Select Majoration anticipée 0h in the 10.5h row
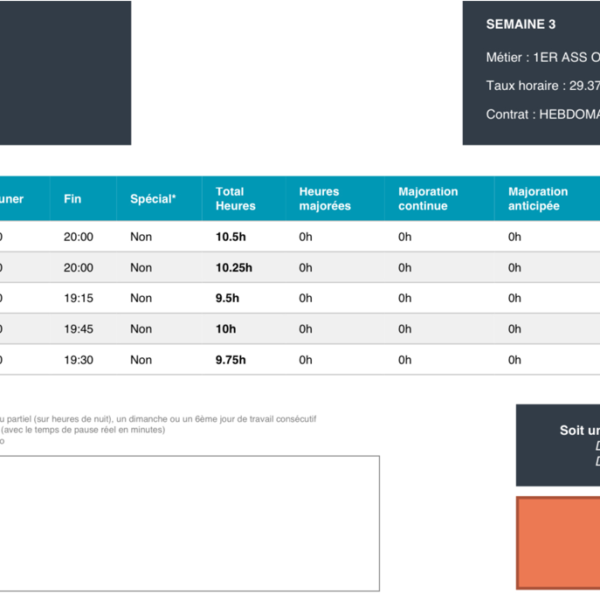Screen dimensions: 600x600 coord(515,237)
